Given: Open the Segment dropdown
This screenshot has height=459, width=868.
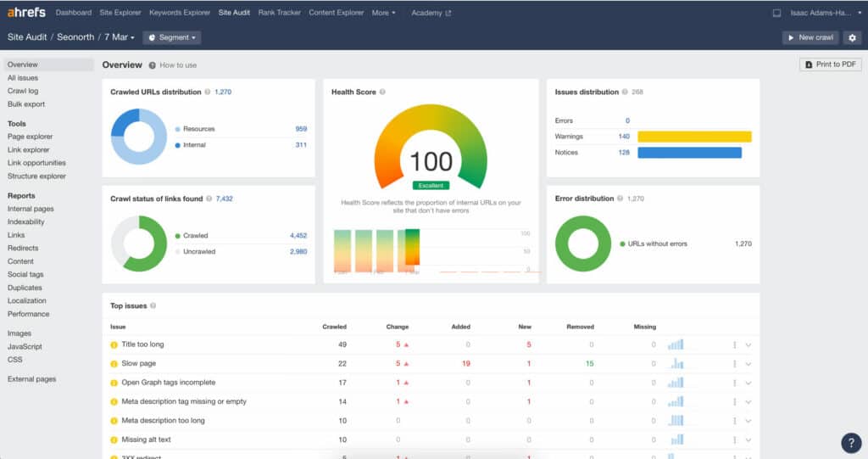Looking at the screenshot, I should click(x=171, y=37).
